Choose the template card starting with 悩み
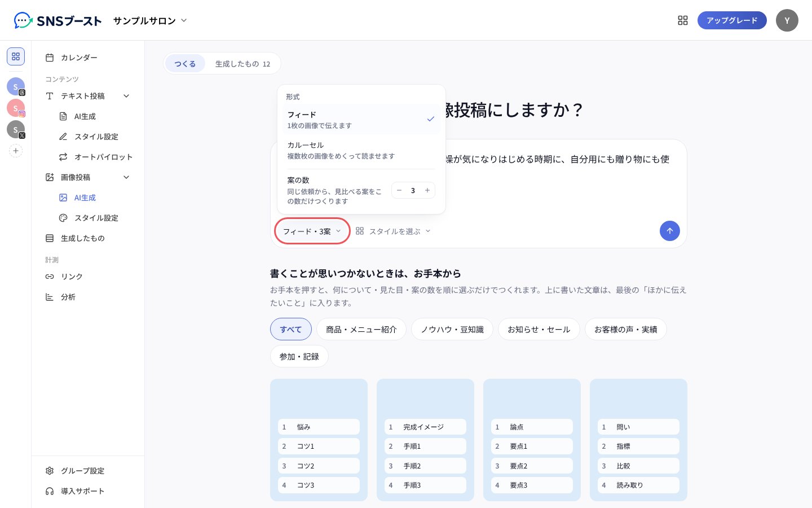 pyautogui.click(x=319, y=440)
